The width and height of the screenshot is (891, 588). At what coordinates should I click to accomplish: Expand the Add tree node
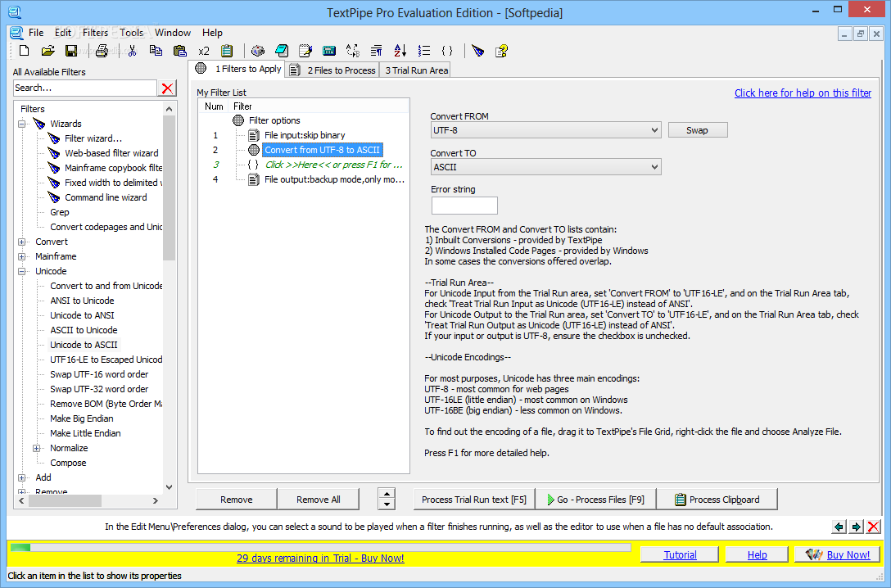pos(21,477)
